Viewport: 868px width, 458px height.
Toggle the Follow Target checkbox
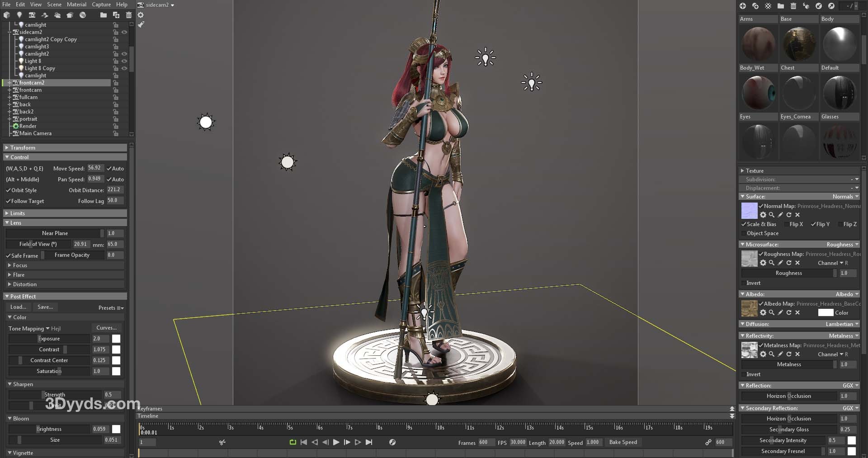coord(8,201)
